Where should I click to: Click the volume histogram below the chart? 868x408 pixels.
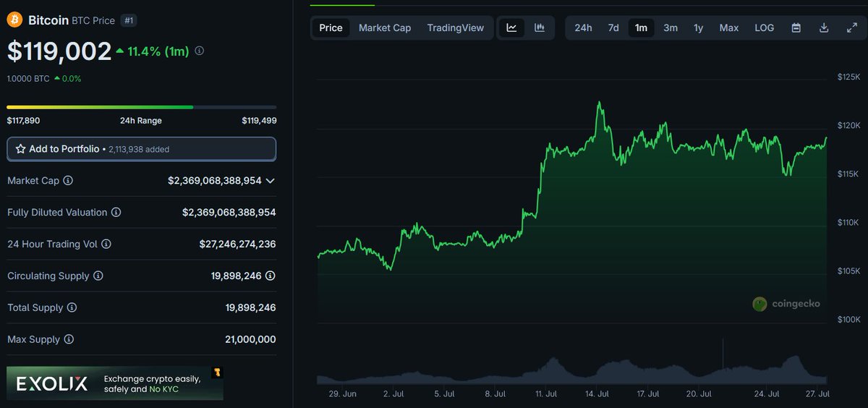571,367
